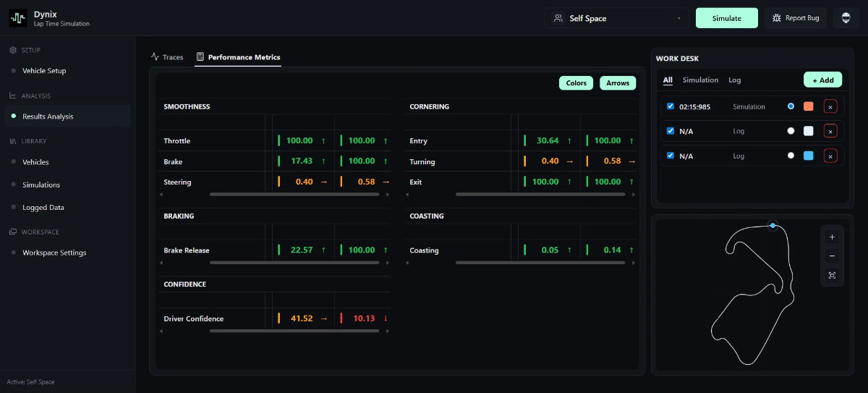Open the orange color swatch for the simulation
868x393 pixels.
[809, 106]
